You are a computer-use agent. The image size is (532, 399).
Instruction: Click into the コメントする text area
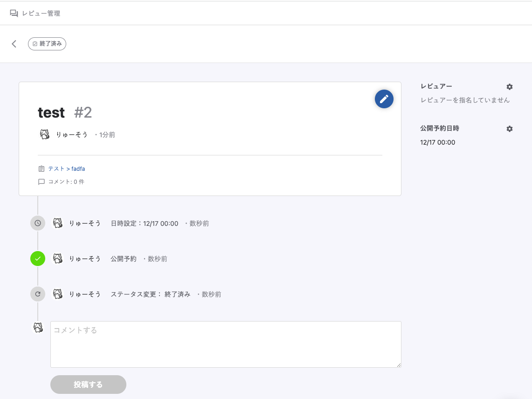[x=226, y=344]
